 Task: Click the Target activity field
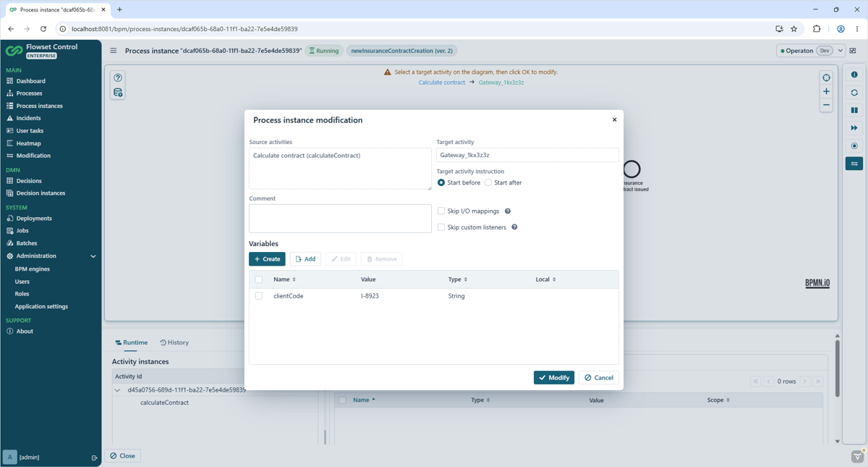pos(527,155)
